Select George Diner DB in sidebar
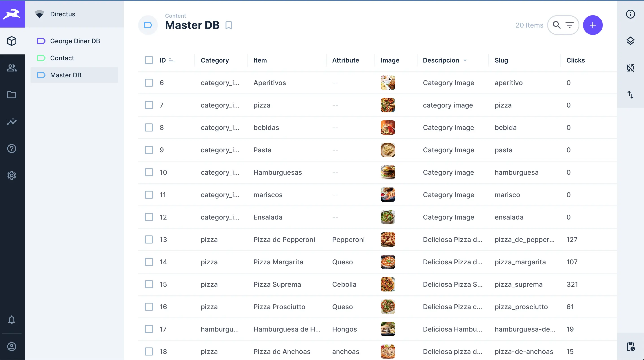The image size is (644, 360). pos(75,41)
